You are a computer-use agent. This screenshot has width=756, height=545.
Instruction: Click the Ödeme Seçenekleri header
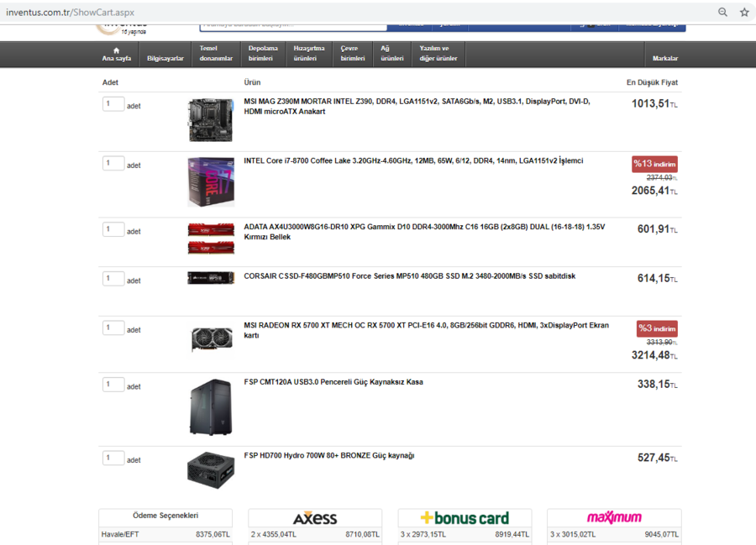(x=165, y=516)
